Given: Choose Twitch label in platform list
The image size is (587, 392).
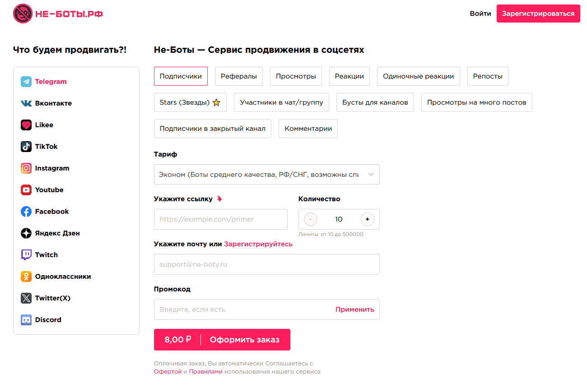Looking at the screenshot, I should point(47,255).
